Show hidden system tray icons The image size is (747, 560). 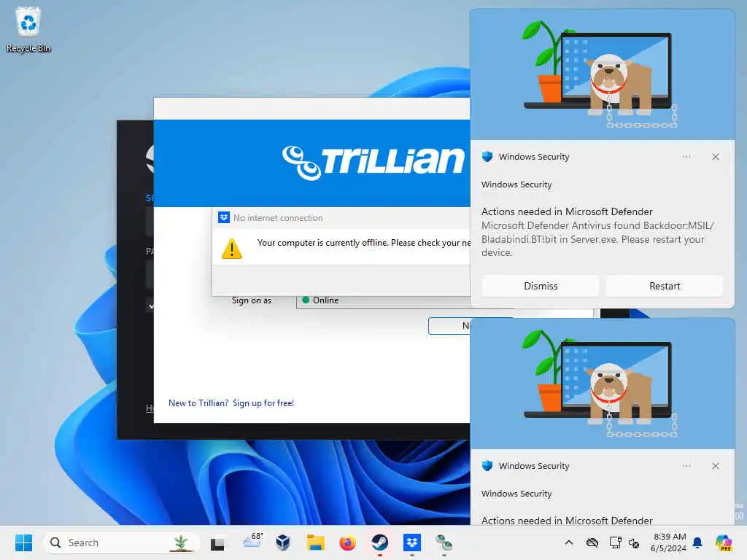pyautogui.click(x=569, y=542)
